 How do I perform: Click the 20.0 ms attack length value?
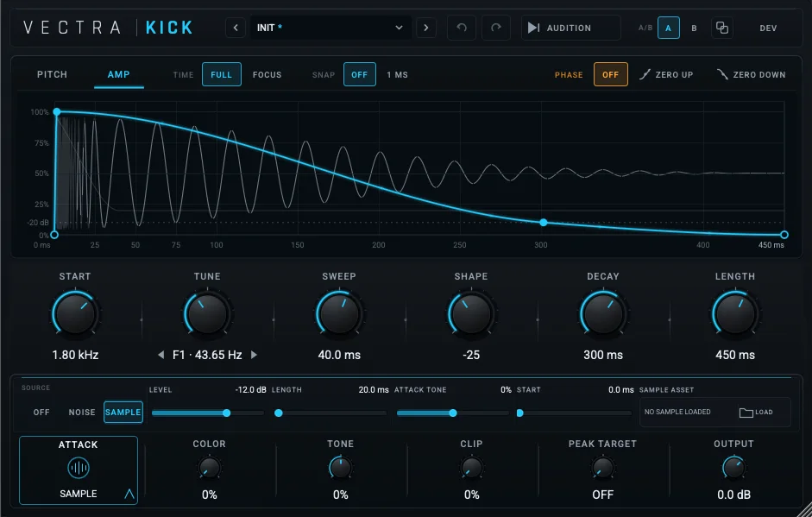[x=374, y=389]
